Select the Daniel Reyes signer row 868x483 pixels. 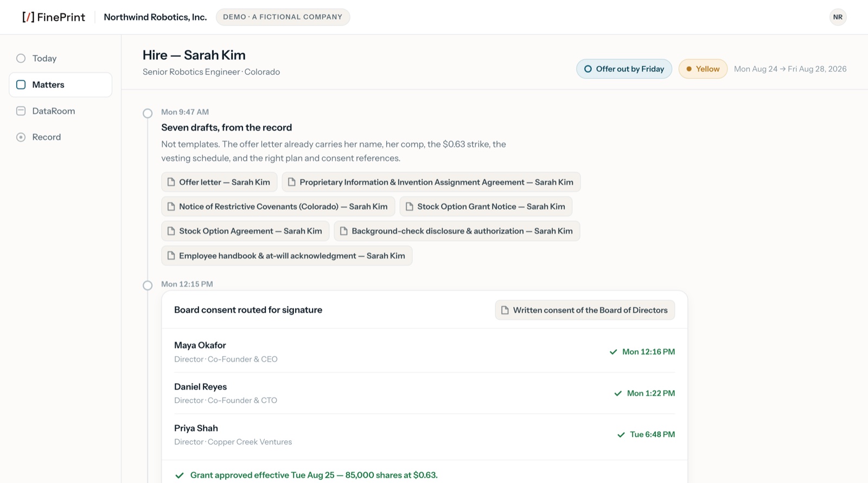[424, 393]
